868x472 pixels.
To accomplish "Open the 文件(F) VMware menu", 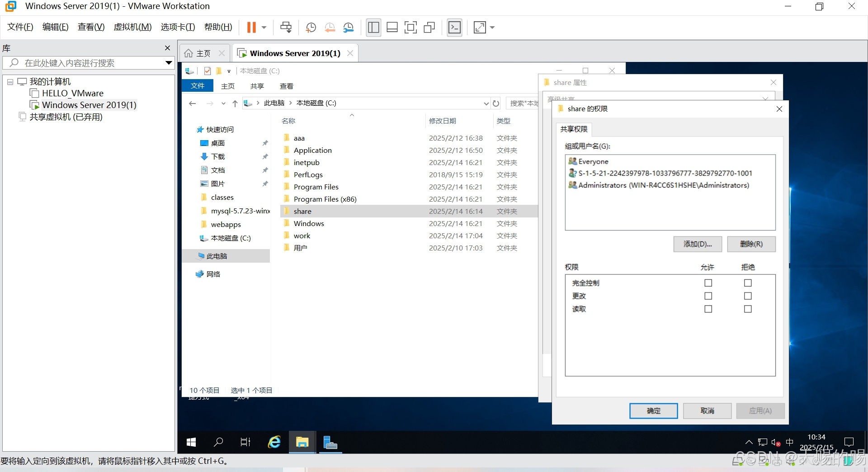I will tap(20, 27).
